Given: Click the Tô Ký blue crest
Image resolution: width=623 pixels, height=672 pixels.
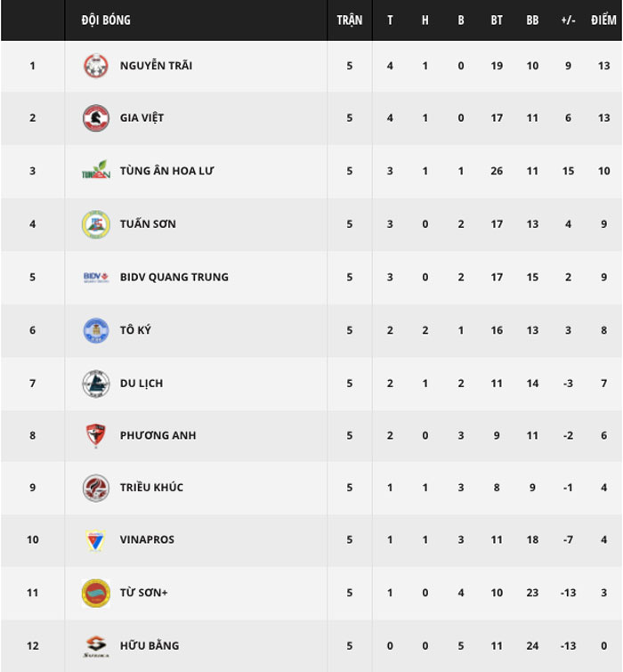Looking at the screenshot, I should (x=95, y=330).
